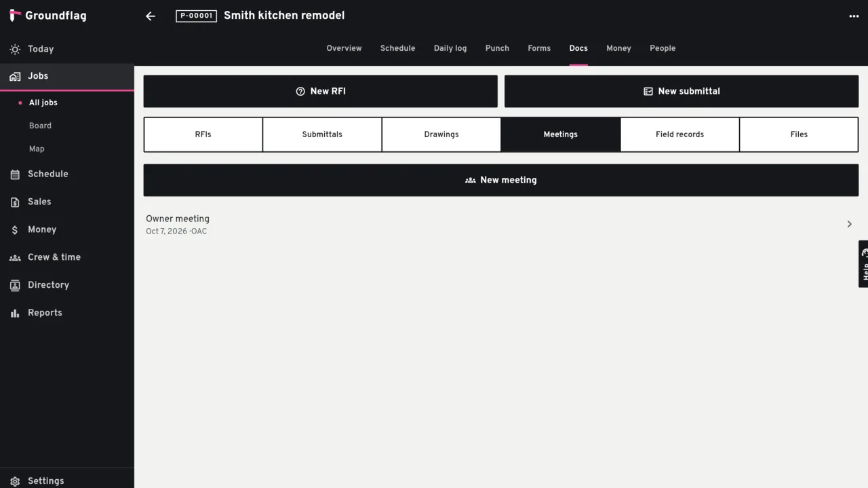This screenshot has width=868, height=488.
Task: Click the back arrow icon
Action: coord(151,16)
